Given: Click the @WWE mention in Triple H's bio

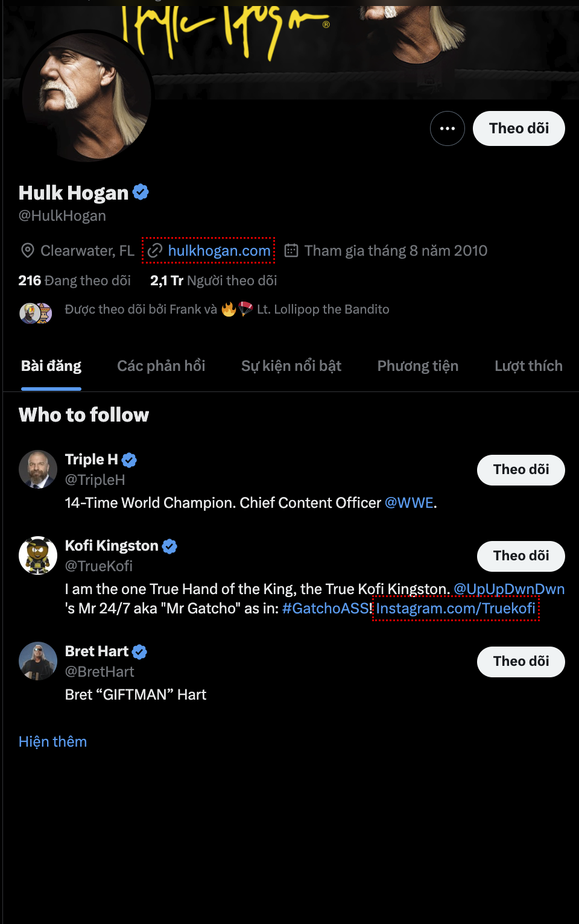Looking at the screenshot, I should pyautogui.click(x=409, y=503).
